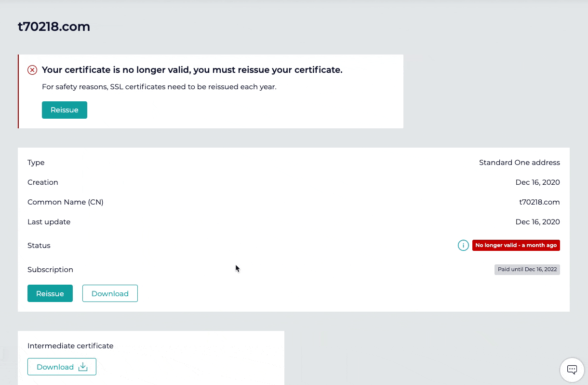Screen dimensions: 588x385
Task: Open the live chat widget
Action: (x=572, y=370)
